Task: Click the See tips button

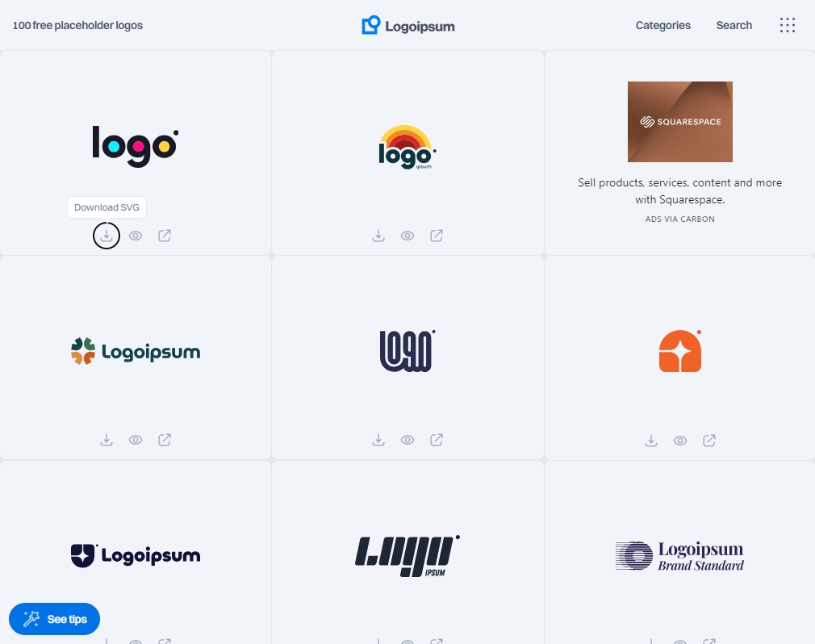Action: (54, 618)
